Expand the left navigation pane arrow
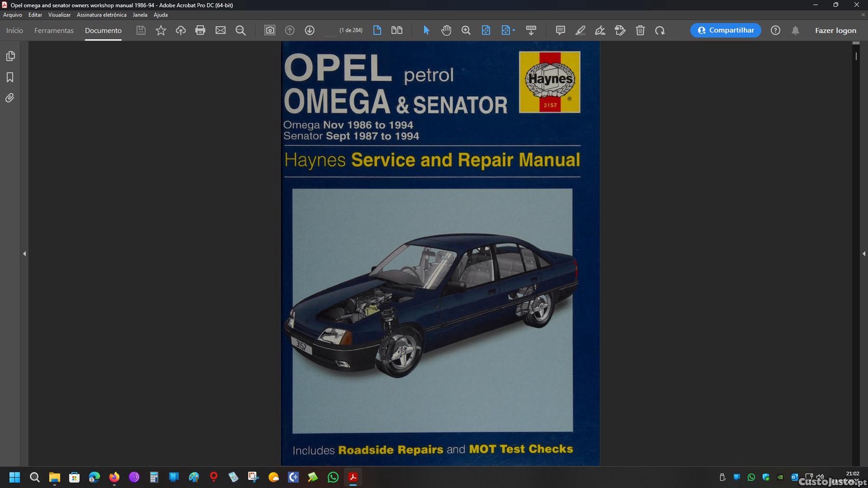The width and height of the screenshot is (868, 488). click(x=24, y=254)
